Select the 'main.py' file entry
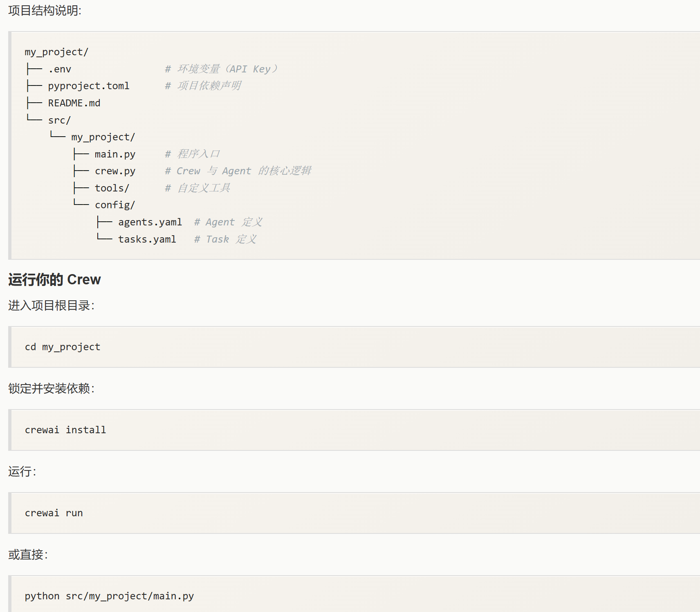 point(115,154)
